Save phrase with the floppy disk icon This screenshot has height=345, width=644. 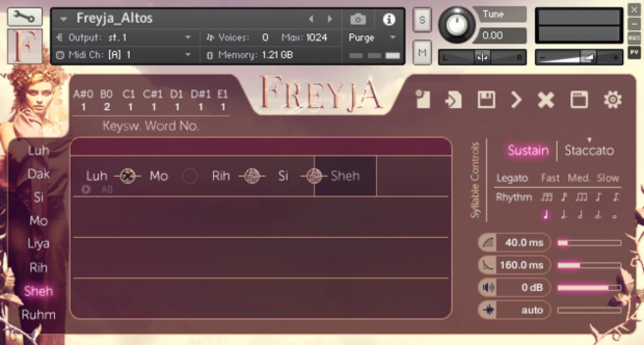[486, 100]
